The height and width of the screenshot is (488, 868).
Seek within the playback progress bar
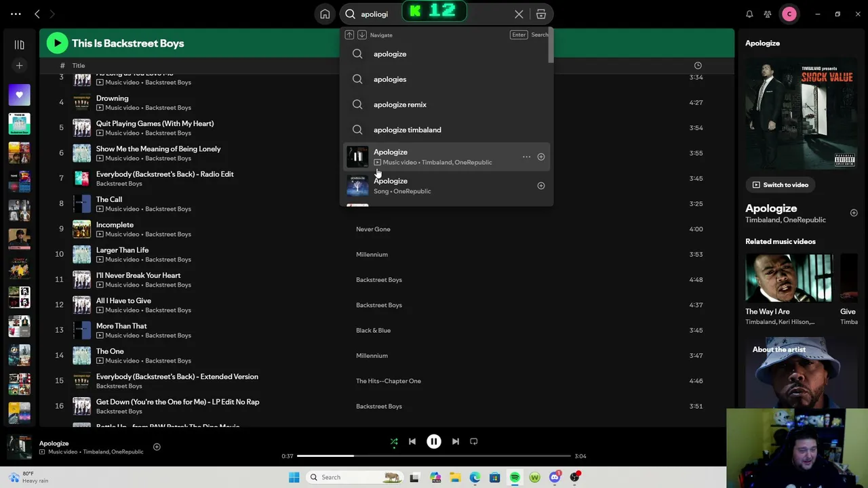pos(434,456)
